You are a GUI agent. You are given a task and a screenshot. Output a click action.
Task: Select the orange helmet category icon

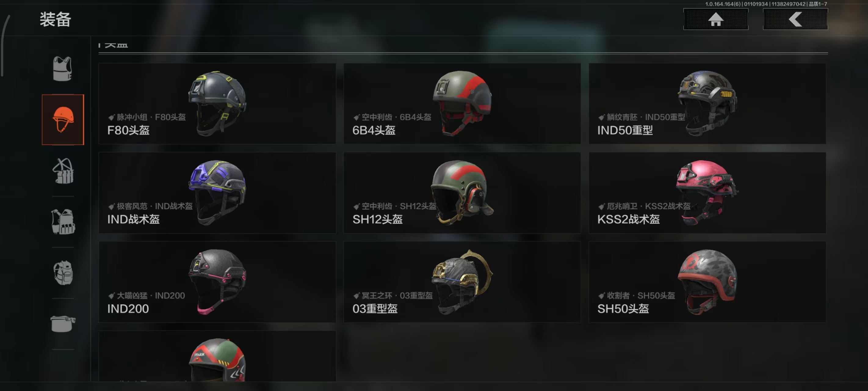[63, 120]
